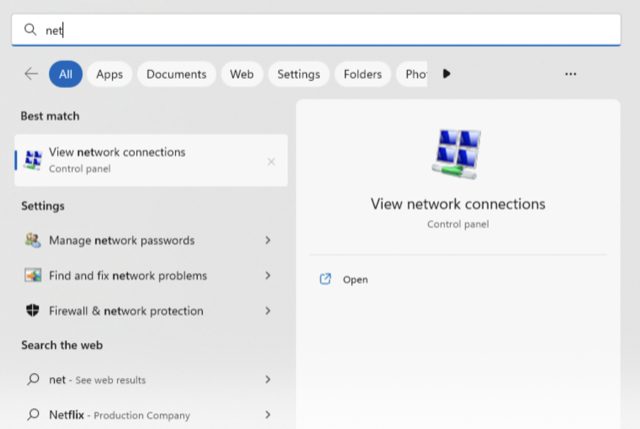640x429 pixels.
Task: Switch to the Documents filter tab
Action: coord(176,74)
